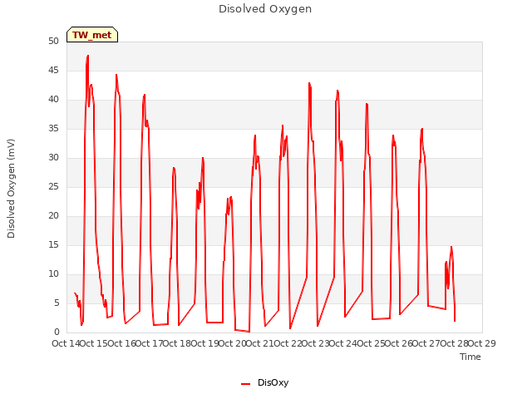Image resolution: width=532 pixels, height=399 pixels.
Task: Click the y-axis value 35
Action: click(x=53, y=129)
